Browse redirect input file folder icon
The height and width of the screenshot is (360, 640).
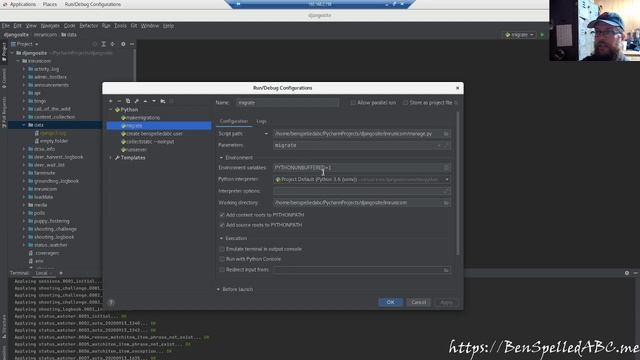click(446, 270)
